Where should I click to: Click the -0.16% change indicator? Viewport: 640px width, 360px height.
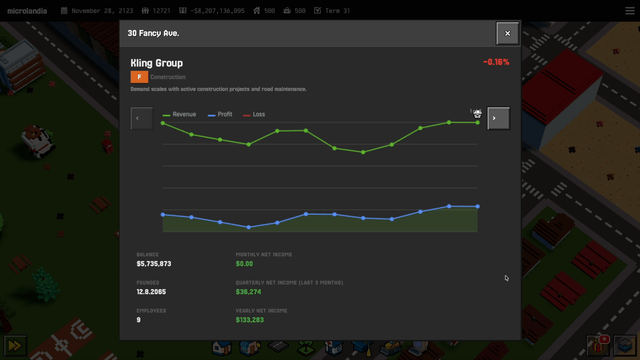pos(496,62)
